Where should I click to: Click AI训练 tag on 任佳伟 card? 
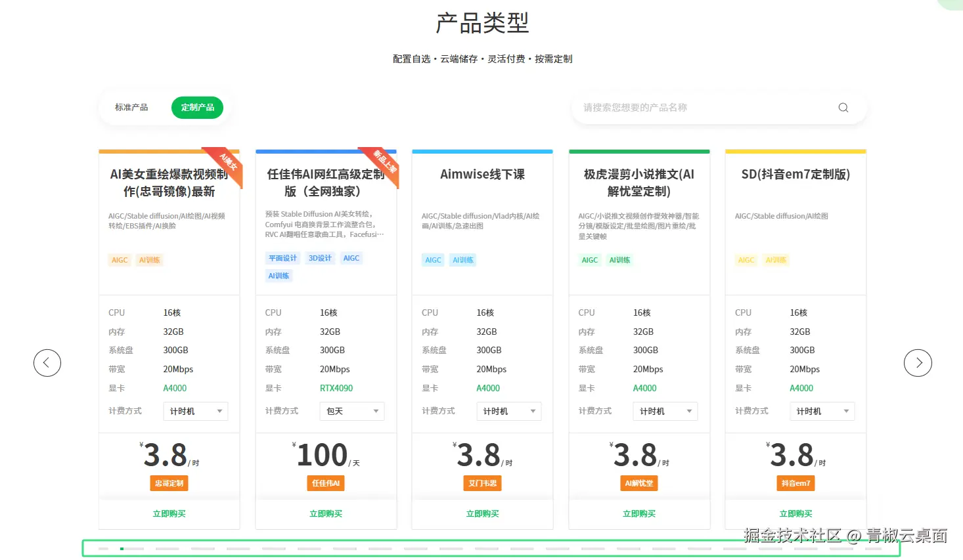(279, 276)
